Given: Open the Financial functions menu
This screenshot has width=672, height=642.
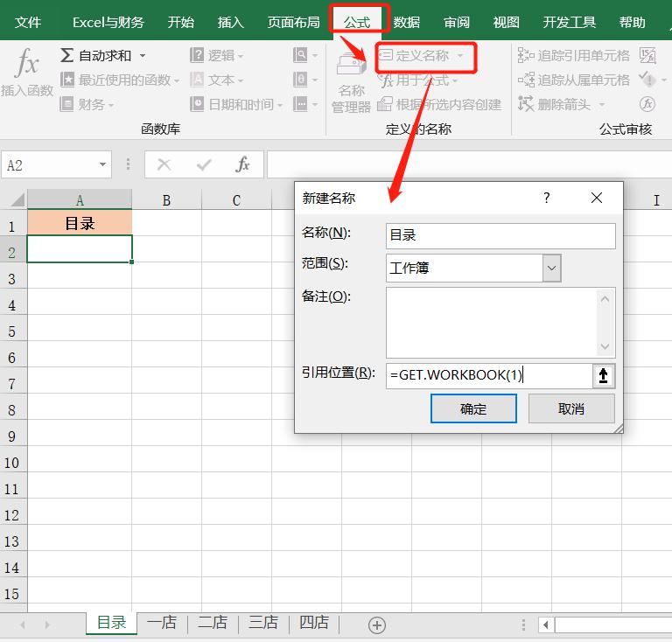Looking at the screenshot, I should tap(87, 104).
